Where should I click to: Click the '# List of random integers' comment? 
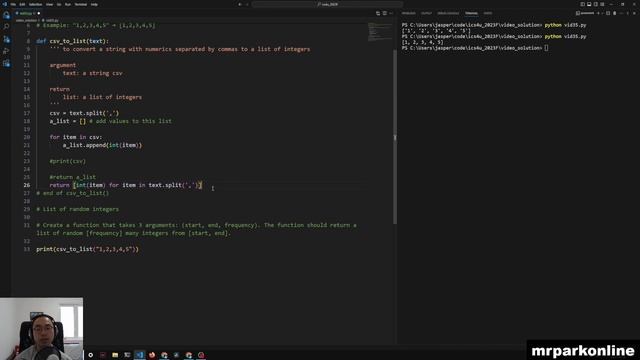78,209
